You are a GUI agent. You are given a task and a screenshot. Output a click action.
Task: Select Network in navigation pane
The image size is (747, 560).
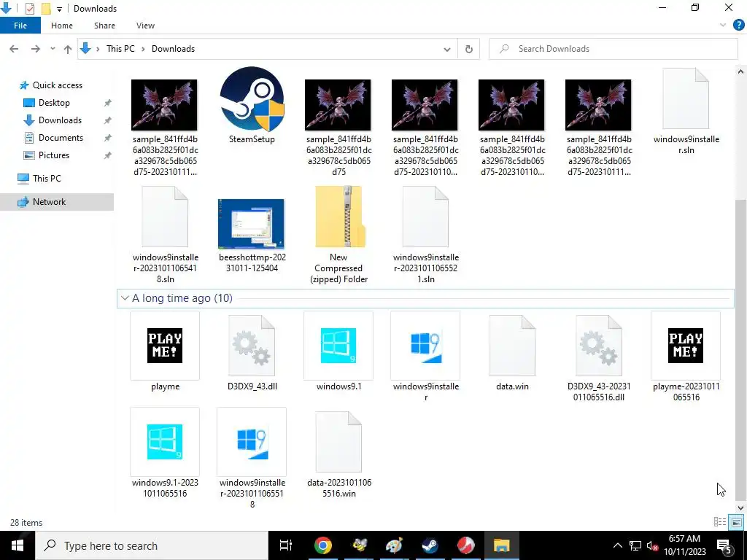coord(57,202)
